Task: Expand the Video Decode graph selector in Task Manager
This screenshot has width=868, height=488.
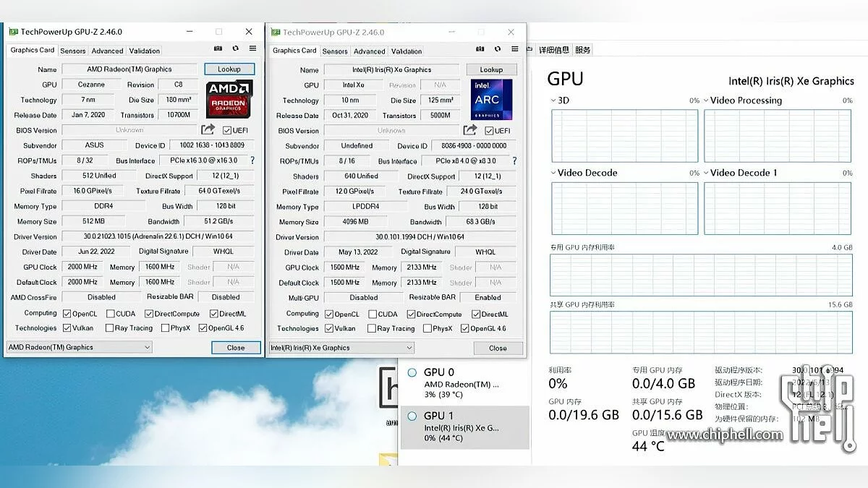Action: (554, 173)
